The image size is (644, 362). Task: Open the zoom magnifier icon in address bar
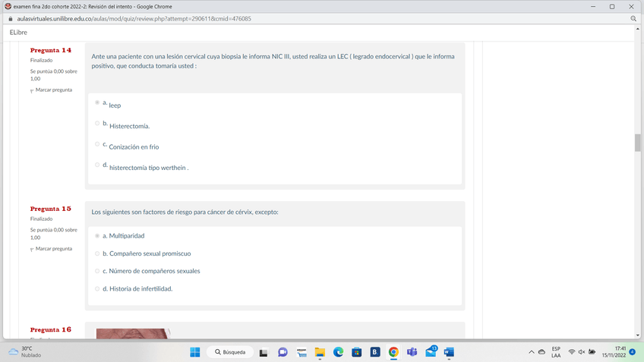click(x=633, y=19)
